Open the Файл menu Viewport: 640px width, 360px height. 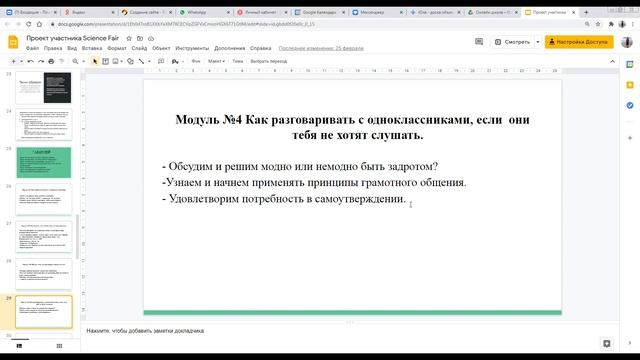pyautogui.click(x=33, y=48)
